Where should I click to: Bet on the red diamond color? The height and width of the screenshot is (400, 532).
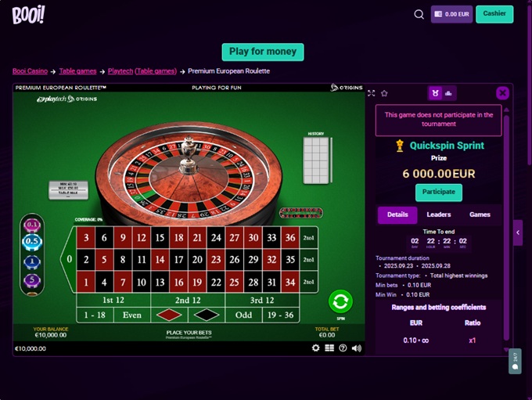[x=169, y=315]
